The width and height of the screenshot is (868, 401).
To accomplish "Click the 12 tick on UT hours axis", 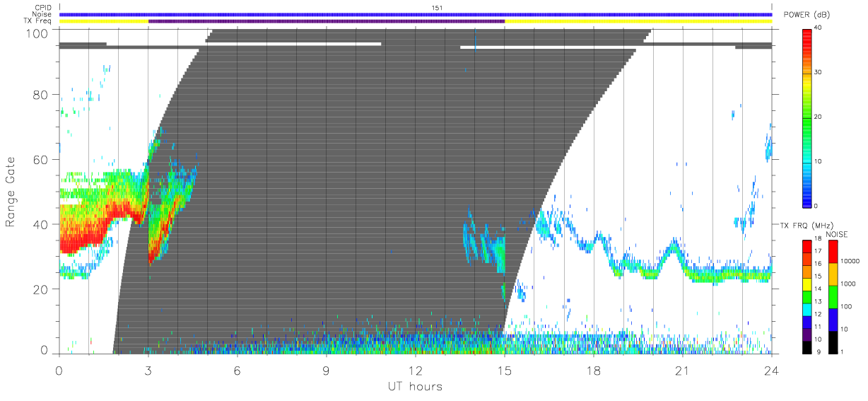I will coord(416,369).
